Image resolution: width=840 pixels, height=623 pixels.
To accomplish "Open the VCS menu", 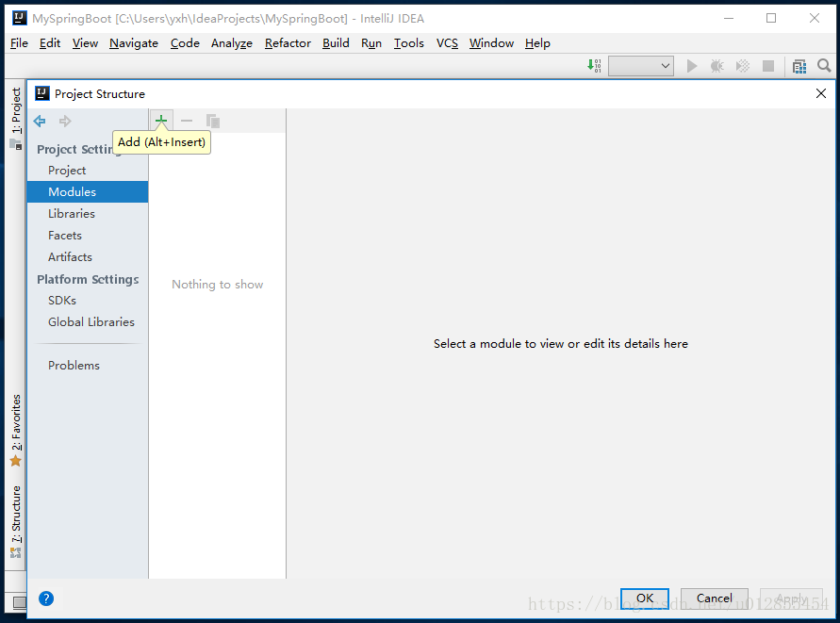I will 447,43.
